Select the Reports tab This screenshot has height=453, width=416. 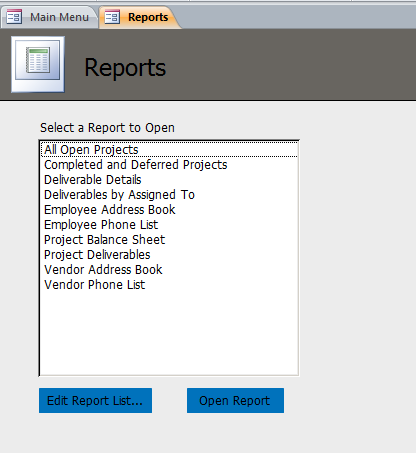tap(140, 17)
